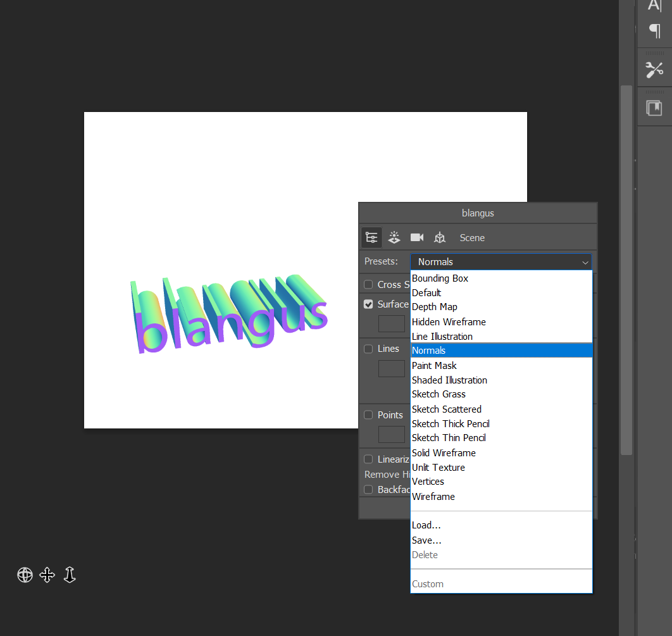Click the vertical canvas scrollbar
The height and width of the screenshot is (636, 672).
pos(626,270)
